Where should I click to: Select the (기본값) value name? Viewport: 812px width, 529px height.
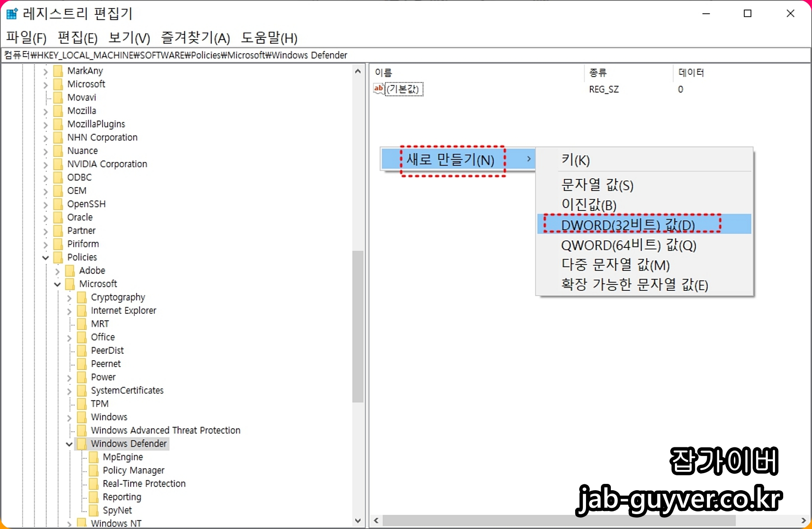pos(404,89)
